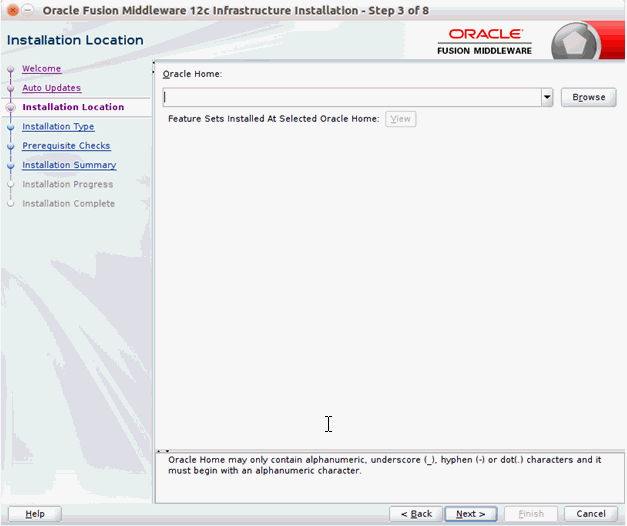Click the Installation Type step bullet icon

(x=11, y=127)
